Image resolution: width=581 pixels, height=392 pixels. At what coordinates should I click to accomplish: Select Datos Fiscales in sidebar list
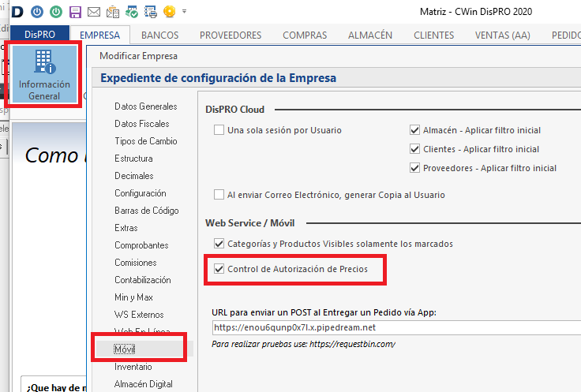(x=142, y=124)
